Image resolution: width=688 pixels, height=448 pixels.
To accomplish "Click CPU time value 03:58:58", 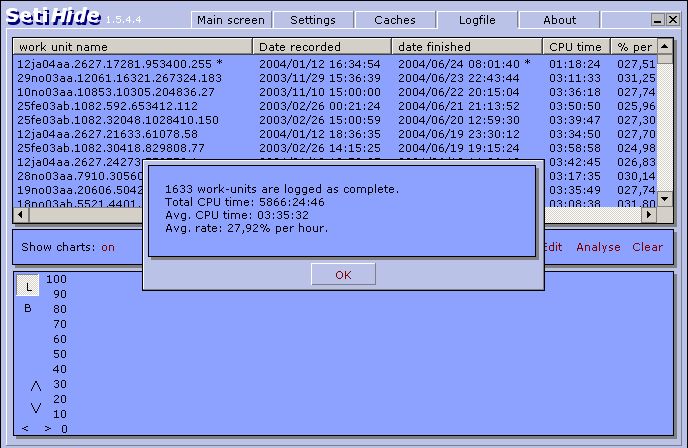I will click(574, 148).
